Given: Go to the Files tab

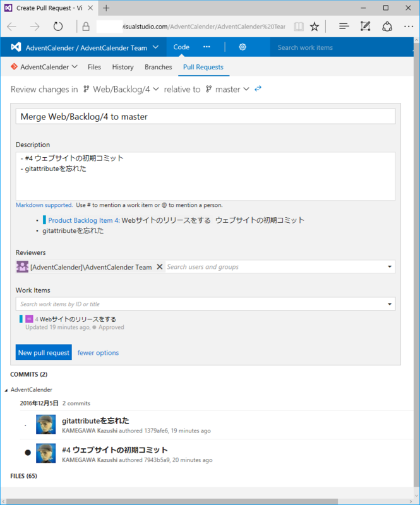Looking at the screenshot, I should [94, 67].
